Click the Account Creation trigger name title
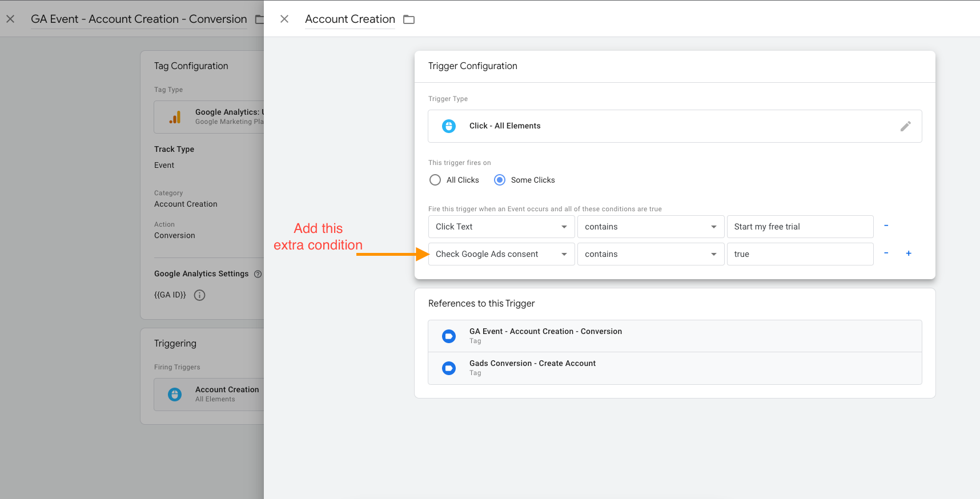 [x=350, y=19]
